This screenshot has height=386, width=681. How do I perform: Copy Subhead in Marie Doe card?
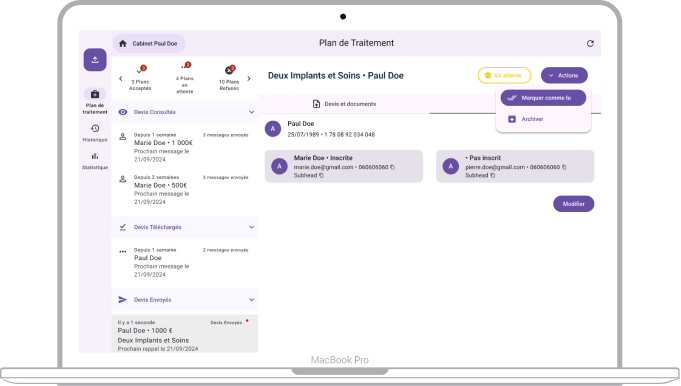tap(321, 175)
